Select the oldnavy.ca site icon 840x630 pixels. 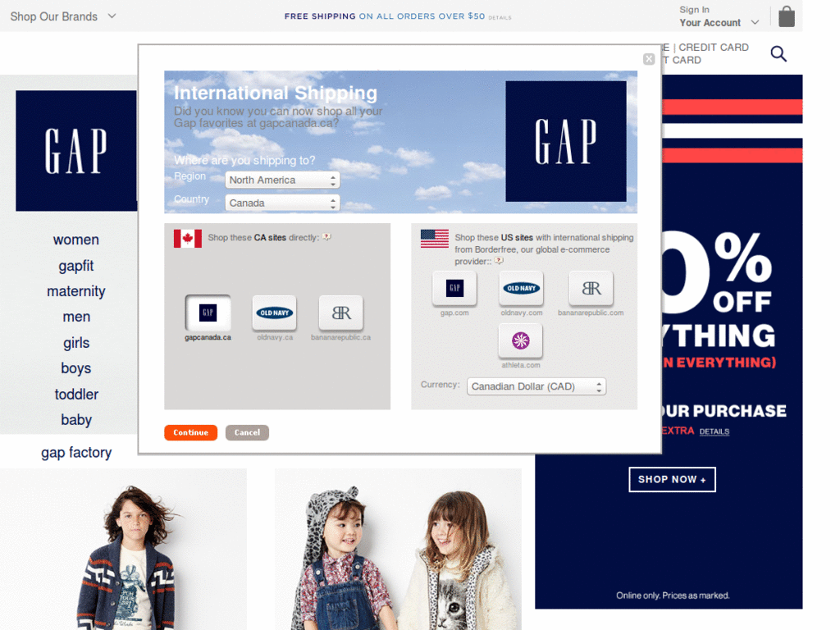tap(274, 313)
